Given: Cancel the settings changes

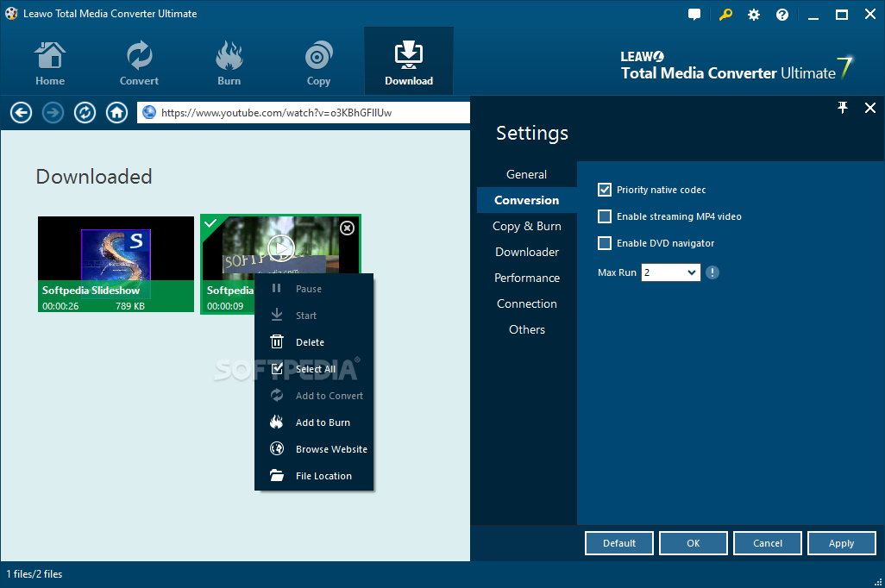Looking at the screenshot, I should (x=768, y=543).
